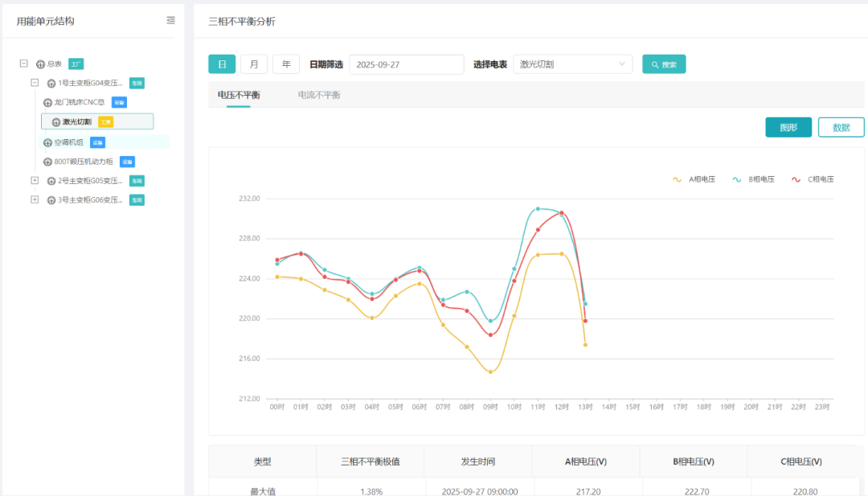Click the meter icon beside 空调机组
Image resolution: width=868 pixels, height=496 pixels.
[x=47, y=142]
